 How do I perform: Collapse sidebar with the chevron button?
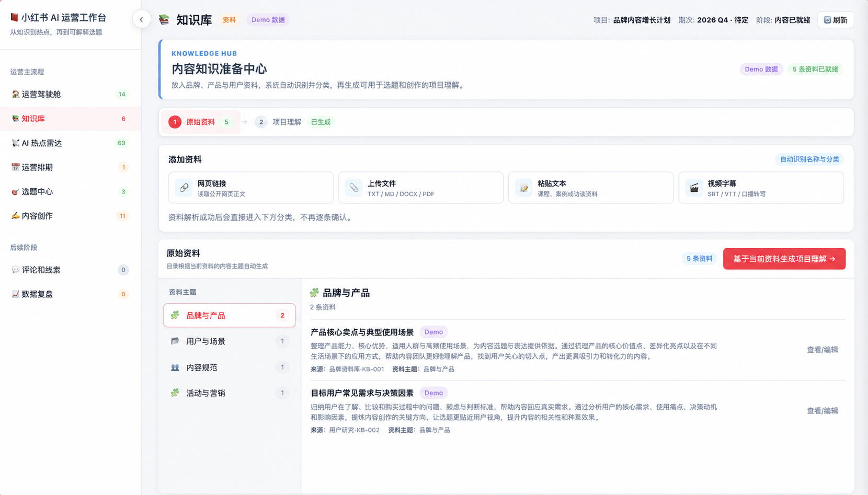coord(141,20)
